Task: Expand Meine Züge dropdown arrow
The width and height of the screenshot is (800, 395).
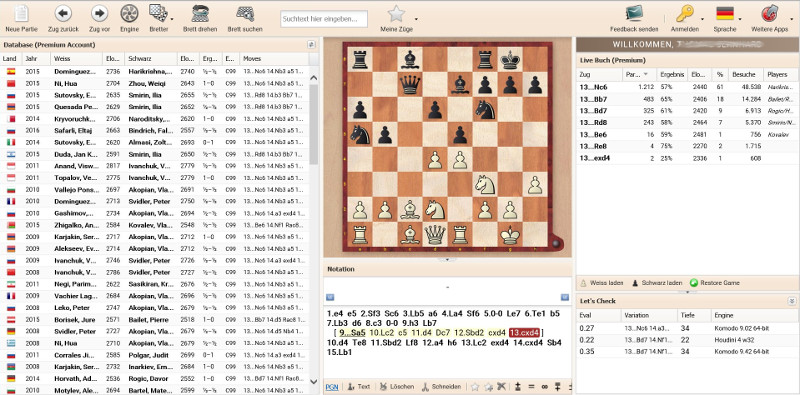Action: (416, 19)
